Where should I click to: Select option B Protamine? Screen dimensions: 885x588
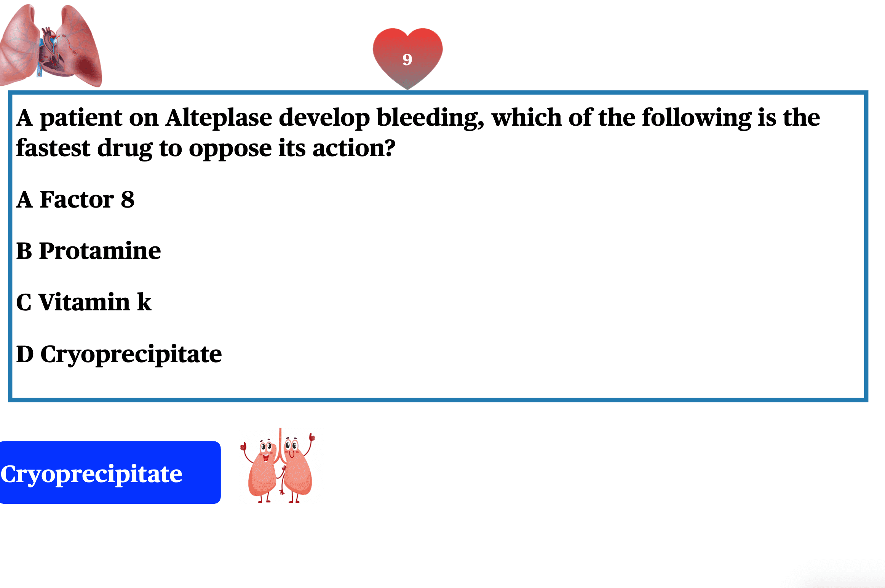[88, 251]
